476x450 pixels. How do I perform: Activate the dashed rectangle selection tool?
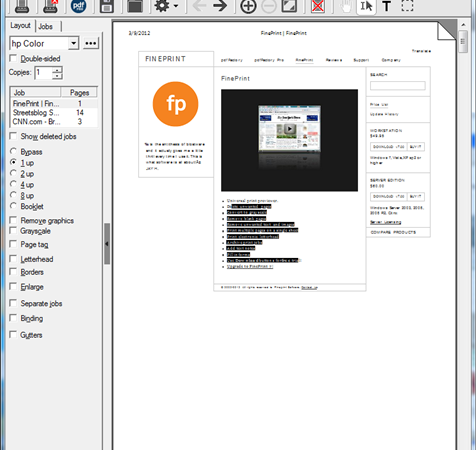(x=407, y=6)
